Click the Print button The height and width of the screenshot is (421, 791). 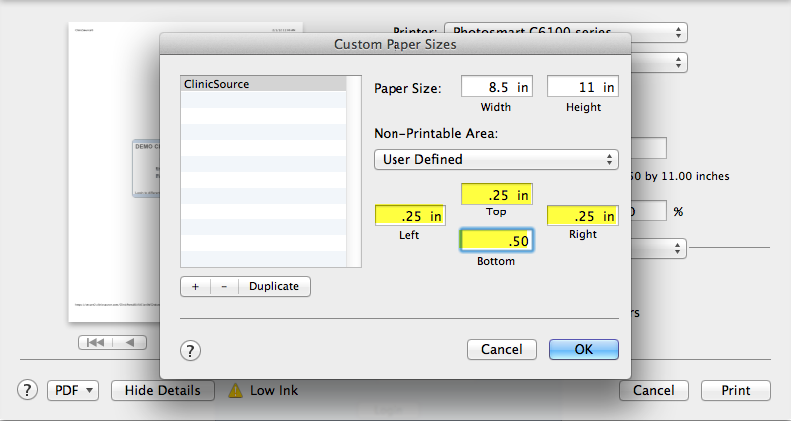tap(735, 390)
